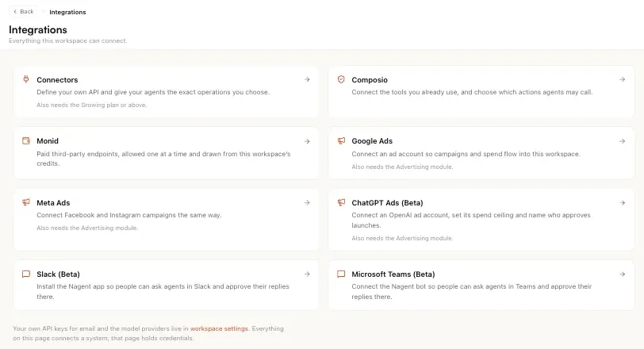The width and height of the screenshot is (644, 349).
Task: Select the Slack (Beta) card title
Action: (58, 274)
